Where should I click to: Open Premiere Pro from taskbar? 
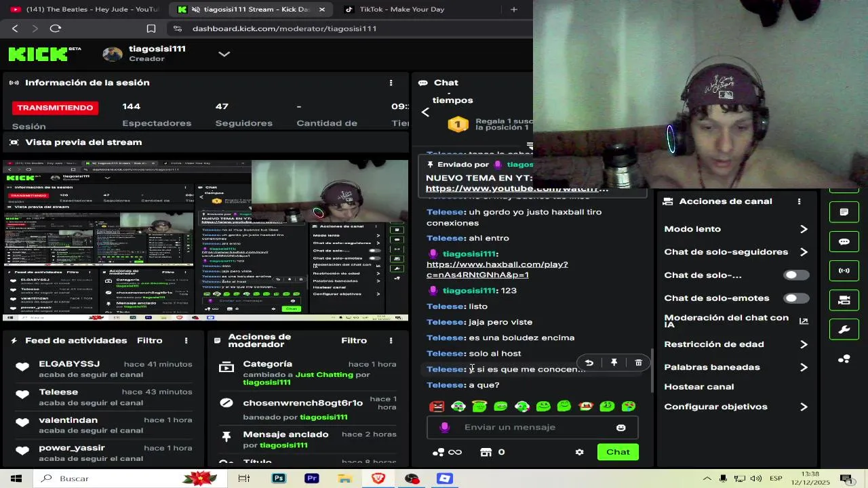pos(312,479)
